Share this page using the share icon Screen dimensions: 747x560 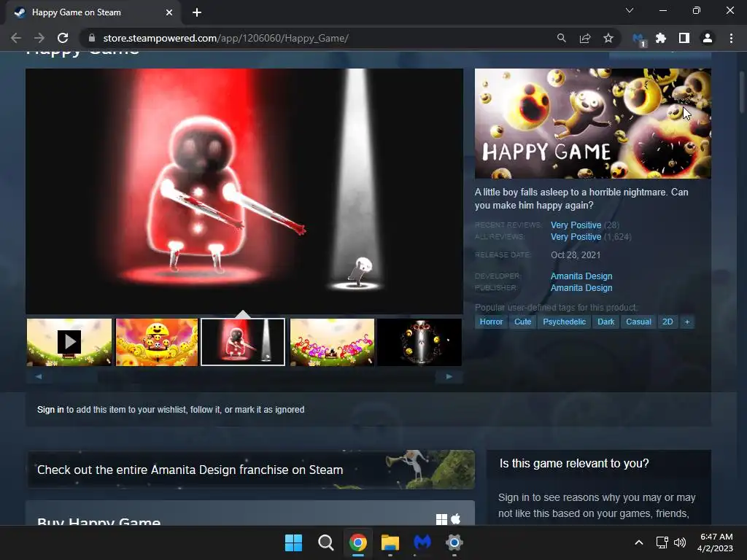(585, 38)
